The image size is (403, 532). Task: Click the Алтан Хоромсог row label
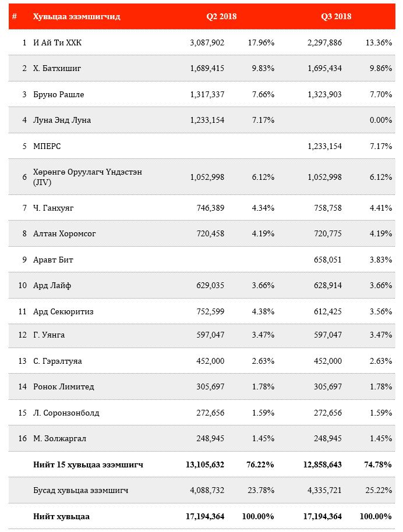pos(65,233)
